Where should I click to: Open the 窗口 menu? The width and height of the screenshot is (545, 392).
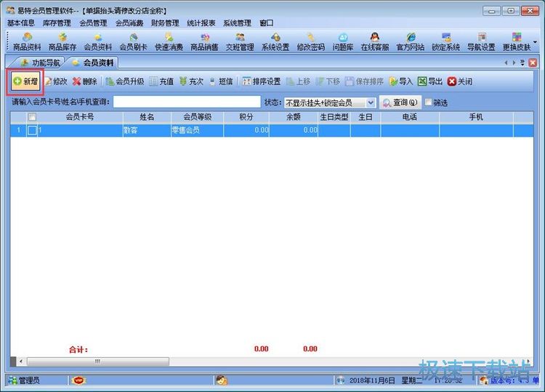coord(266,23)
